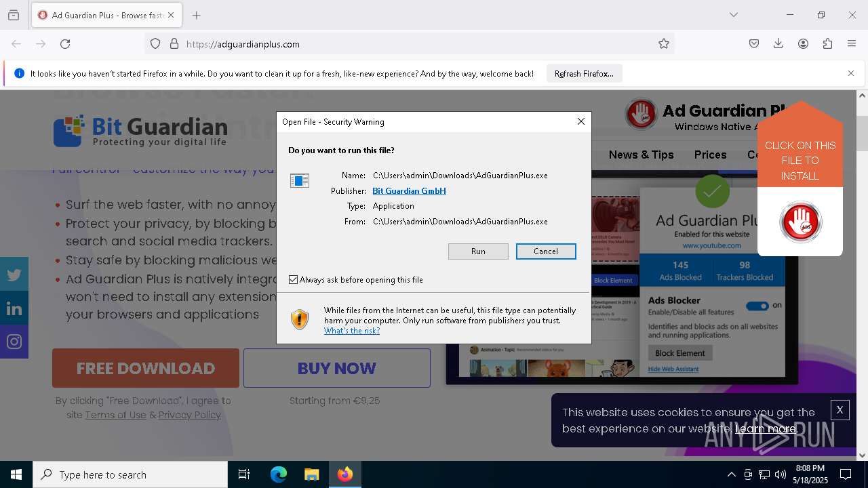868x488 pixels.
Task: Dismiss the Firefox refresh notification bar
Action: [x=851, y=73]
